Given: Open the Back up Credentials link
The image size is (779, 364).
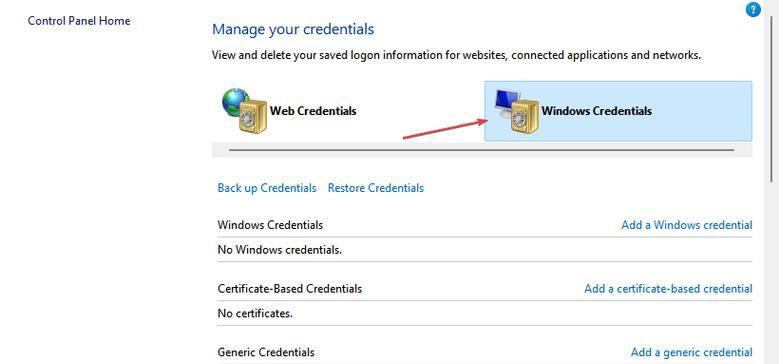Looking at the screenshot, I should 267,188.
